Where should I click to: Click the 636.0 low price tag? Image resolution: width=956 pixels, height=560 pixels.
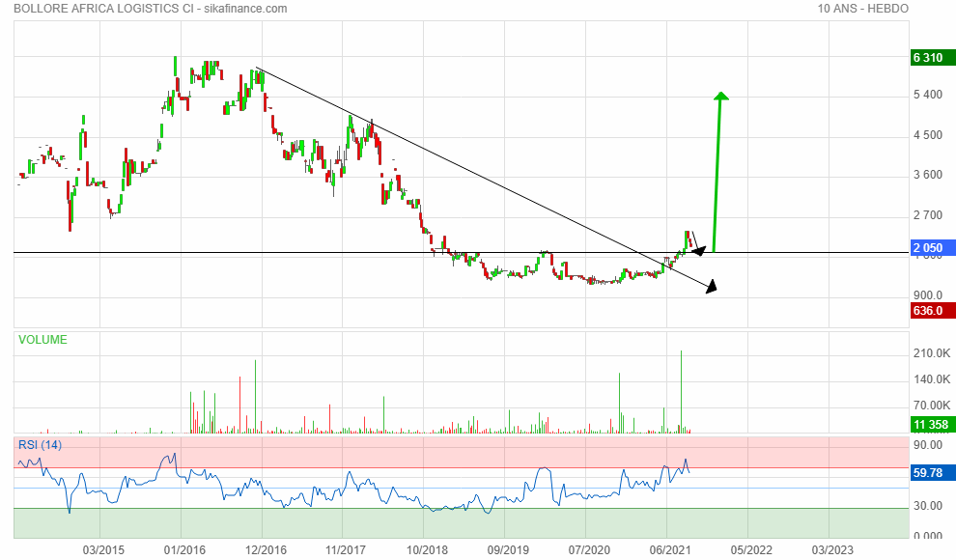(x=933, y=311)
